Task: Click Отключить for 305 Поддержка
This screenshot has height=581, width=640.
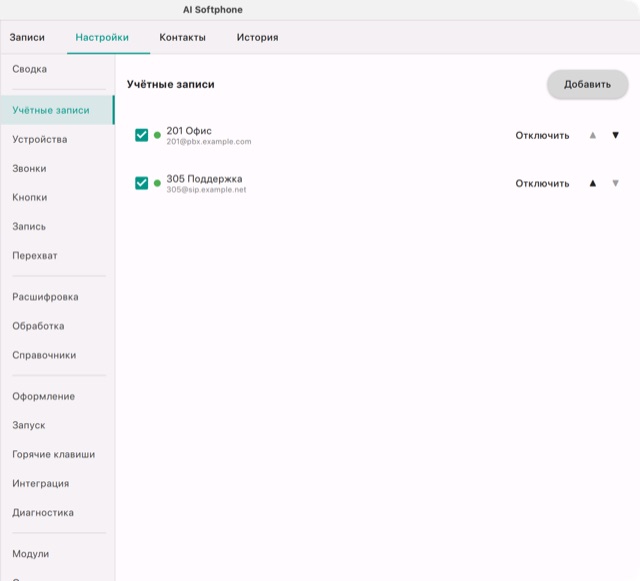Action: pyautogui.click(x=542, y=184)
